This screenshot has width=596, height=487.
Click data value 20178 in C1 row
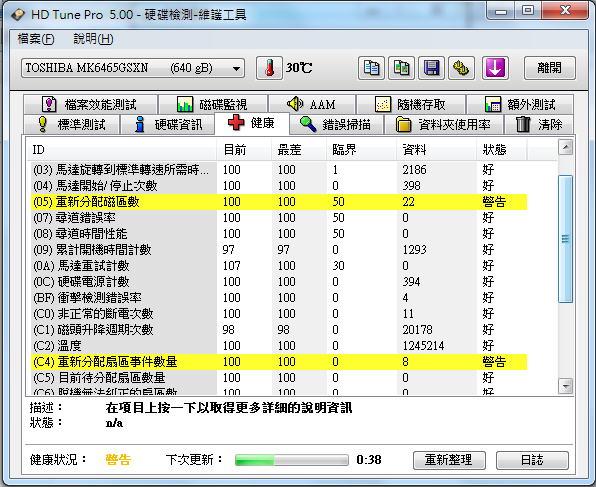[417, 330]
